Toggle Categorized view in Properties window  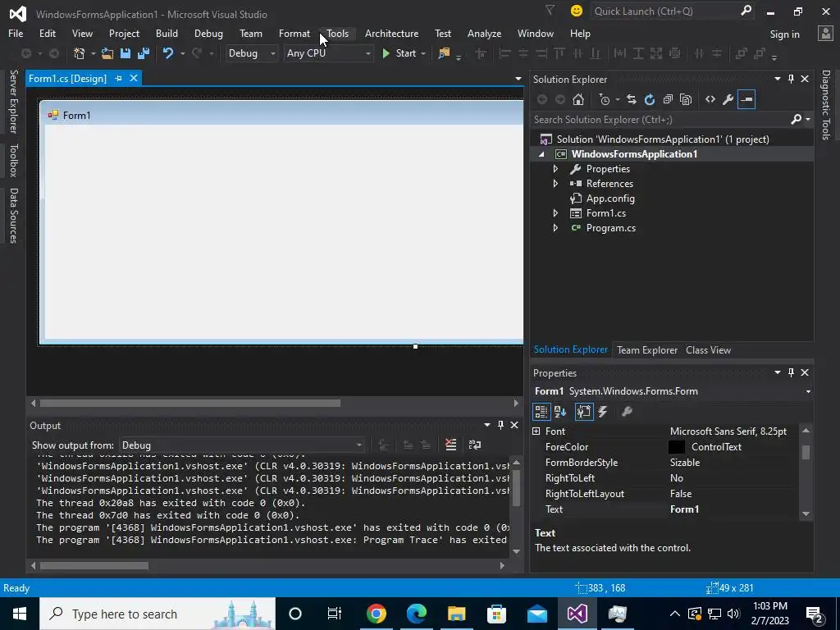pyautogui.click(x=541, y=412)
